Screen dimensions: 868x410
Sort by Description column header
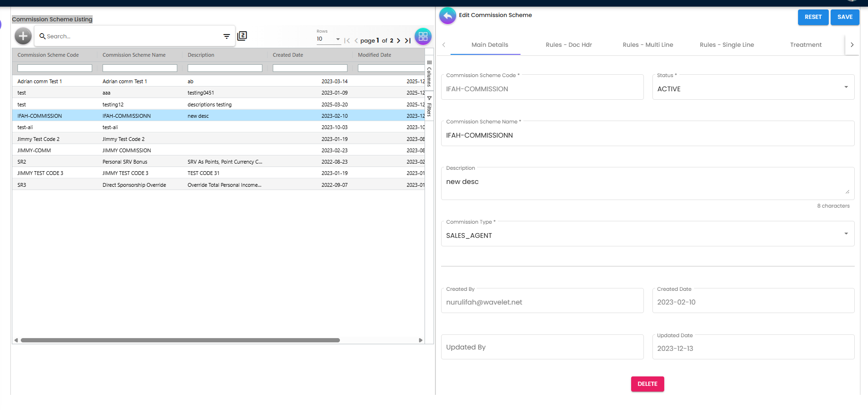pyautogui.click(x=201, y=55)
